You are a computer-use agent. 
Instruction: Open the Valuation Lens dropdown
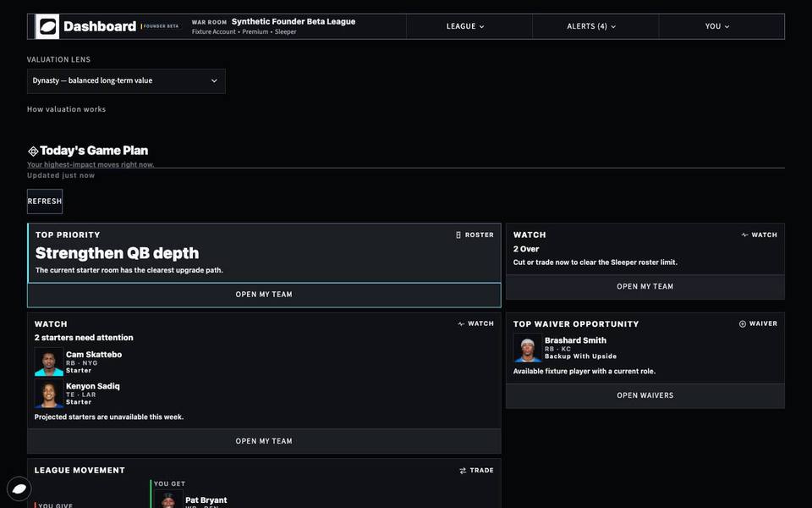click(x=126, y=81)
